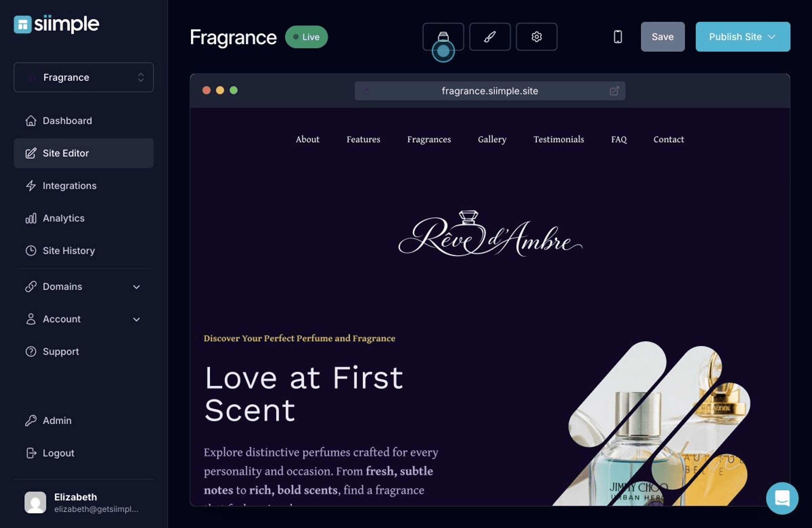
Task: Expand the Domains menu
Action: (84, 286)
